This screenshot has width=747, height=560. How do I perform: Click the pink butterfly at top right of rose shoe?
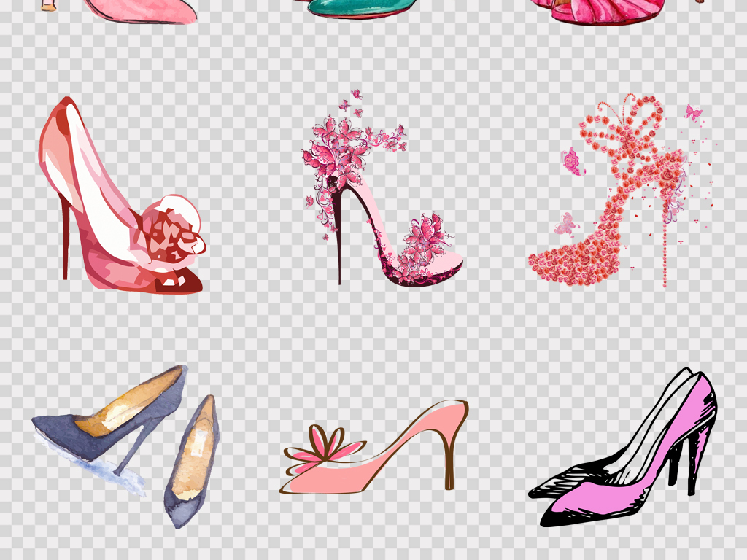(x=692, y=112)
